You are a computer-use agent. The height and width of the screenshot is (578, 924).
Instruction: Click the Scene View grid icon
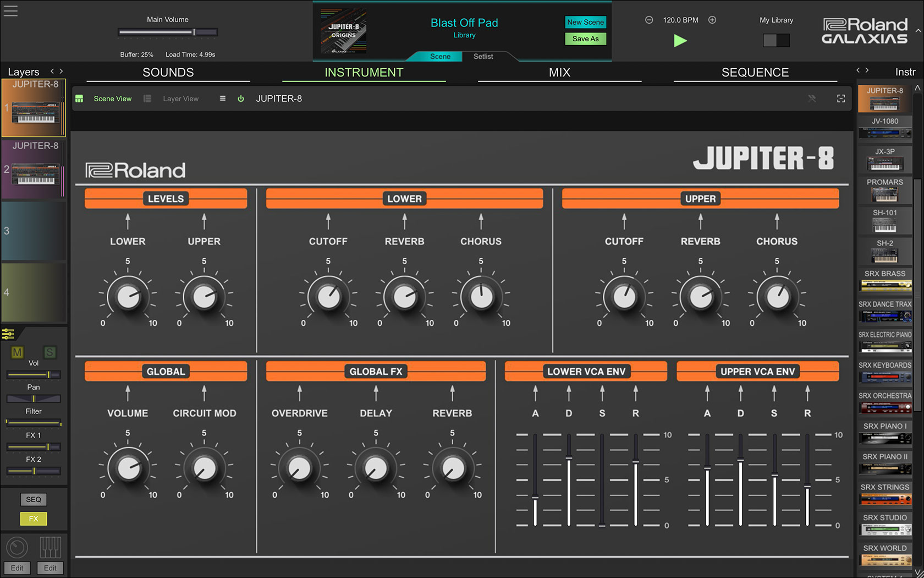pos(79,99)
